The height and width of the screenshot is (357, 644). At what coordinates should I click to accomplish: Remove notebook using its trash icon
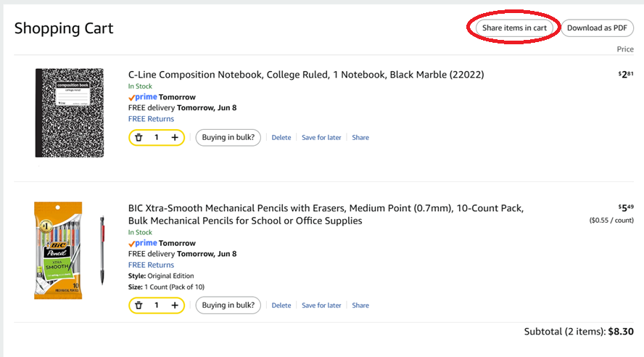139,138
